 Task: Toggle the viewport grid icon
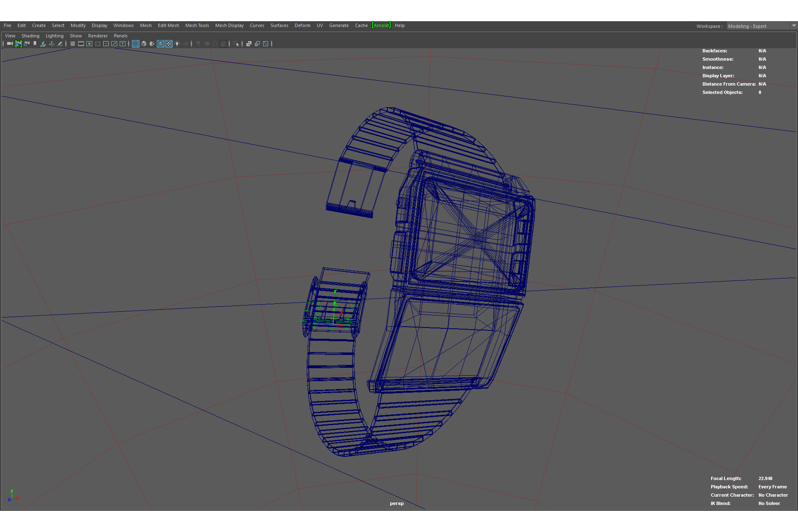[73, 44]
